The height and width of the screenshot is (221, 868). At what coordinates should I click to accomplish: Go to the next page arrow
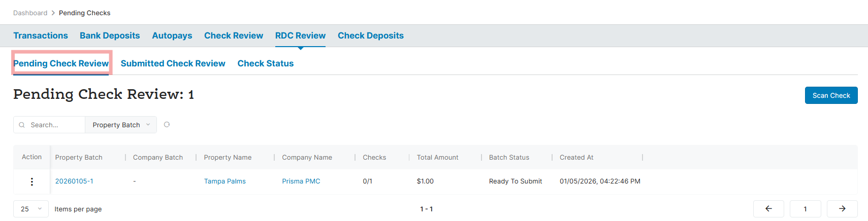click(842, 209)
